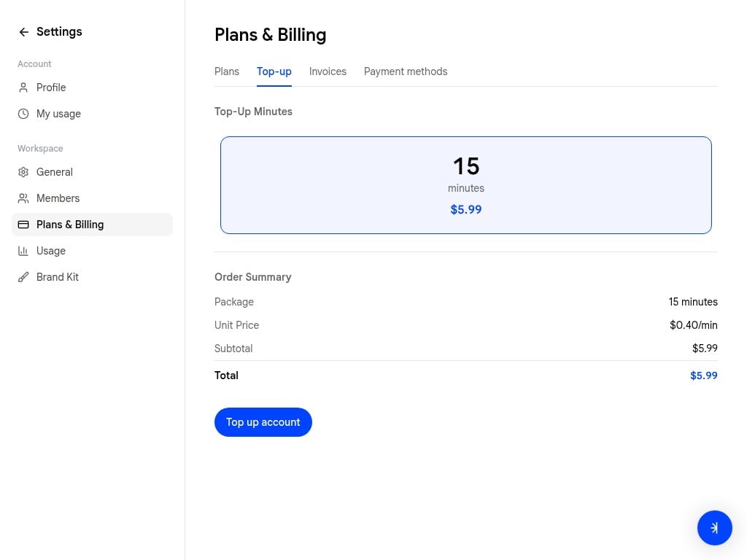Switch to the Invoices tab
The width and height of the screenshot is (747, 560).
[x=328, y=71]
